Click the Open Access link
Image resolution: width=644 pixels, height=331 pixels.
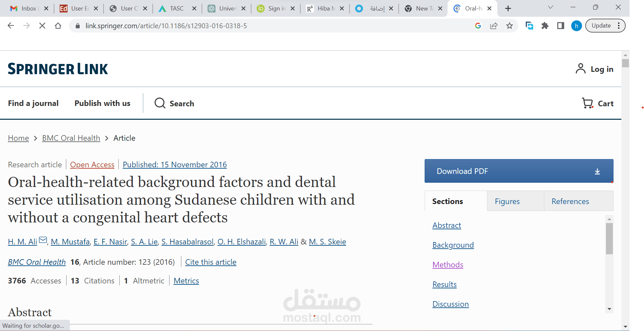click(x=92, y=164)
